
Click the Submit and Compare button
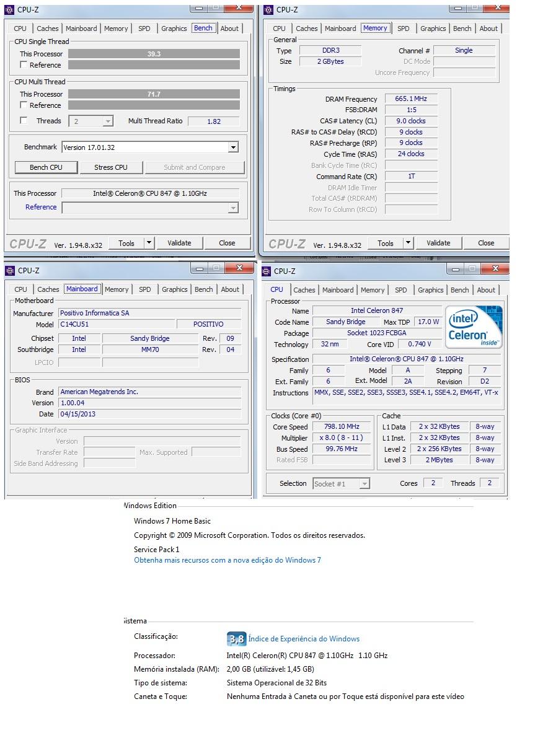point(195,167)
